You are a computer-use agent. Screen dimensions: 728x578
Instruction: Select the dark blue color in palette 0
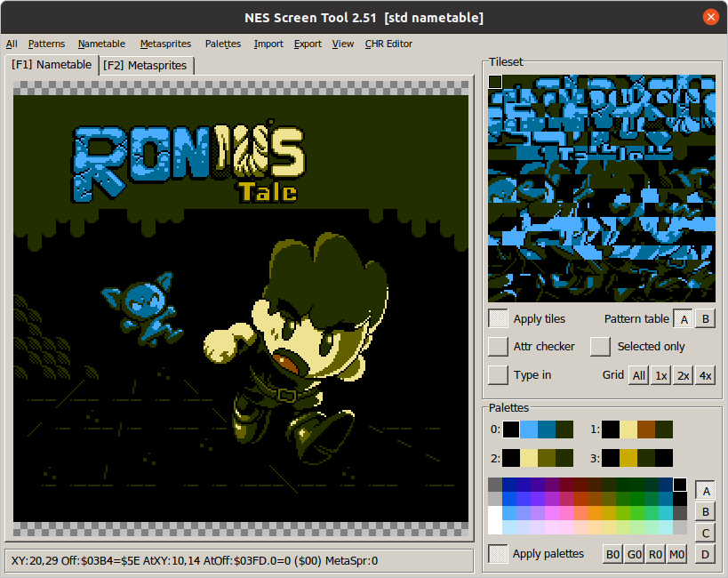coord(547,429)
